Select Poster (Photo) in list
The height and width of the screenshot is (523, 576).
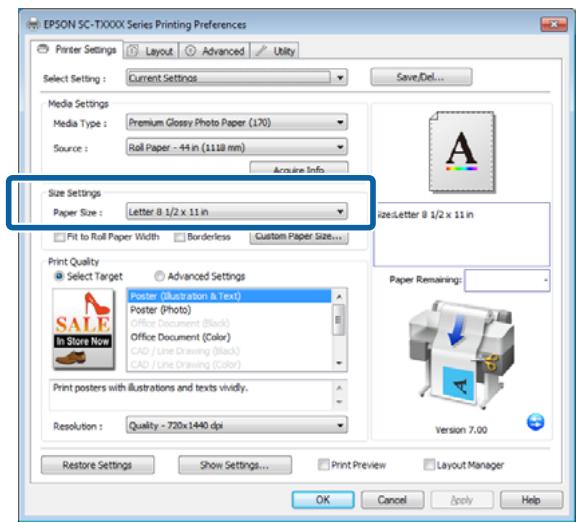click(x=229, y=310)
